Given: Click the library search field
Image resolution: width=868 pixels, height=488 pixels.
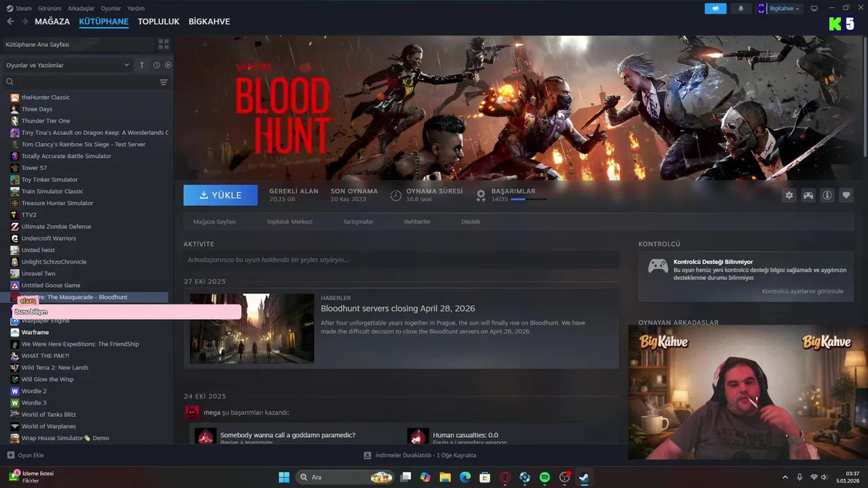Looking at the screenshot, I should click(x=81, y=82).
